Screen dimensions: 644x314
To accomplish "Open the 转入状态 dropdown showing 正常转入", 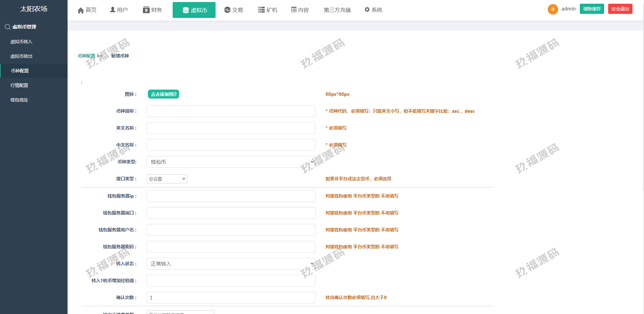I will (231, 264).
